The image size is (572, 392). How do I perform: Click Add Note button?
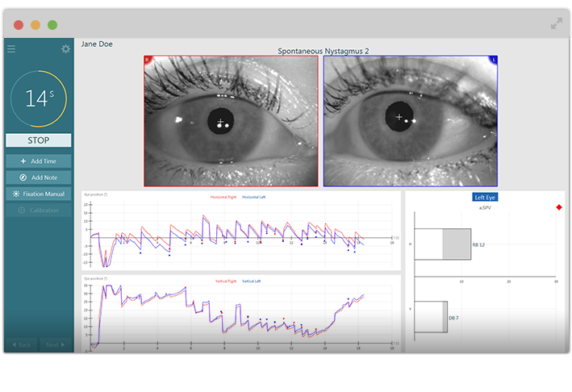(38, 177)
